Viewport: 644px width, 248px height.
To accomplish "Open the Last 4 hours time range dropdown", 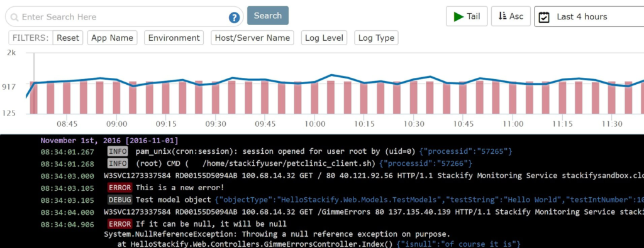I will [589, 17].
